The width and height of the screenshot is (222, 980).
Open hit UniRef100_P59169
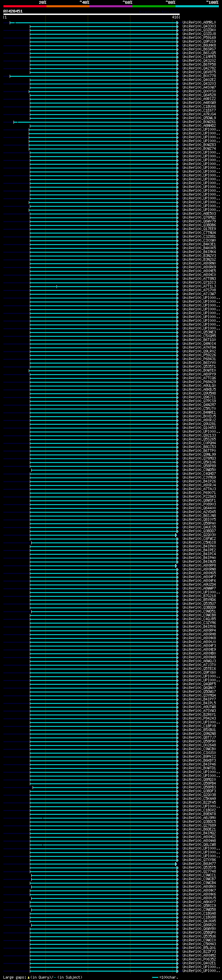pos(199,38)
